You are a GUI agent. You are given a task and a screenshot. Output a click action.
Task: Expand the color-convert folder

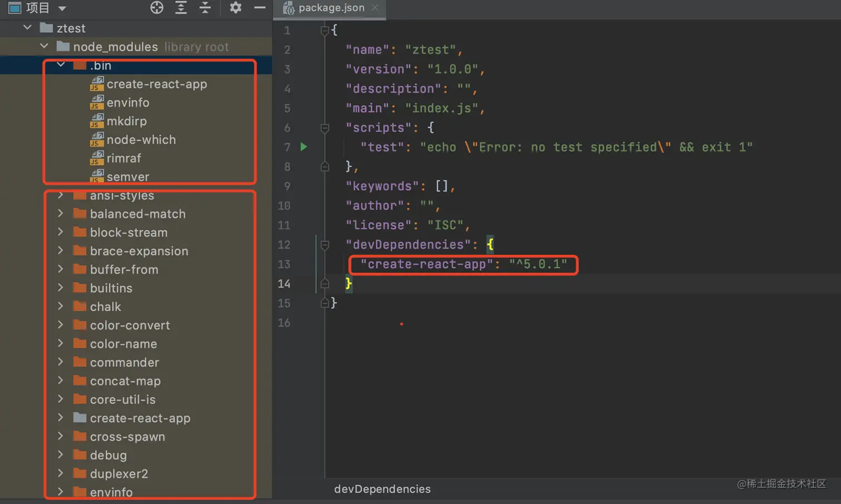point(61,324)
